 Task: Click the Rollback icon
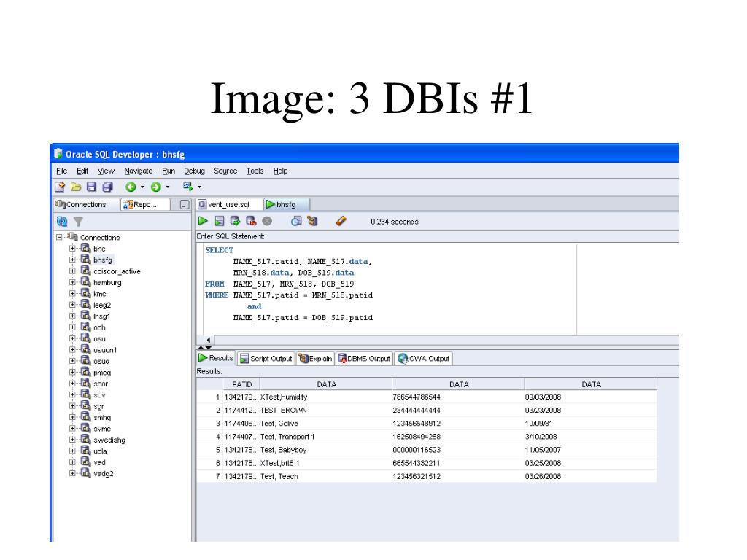(251, 221)
